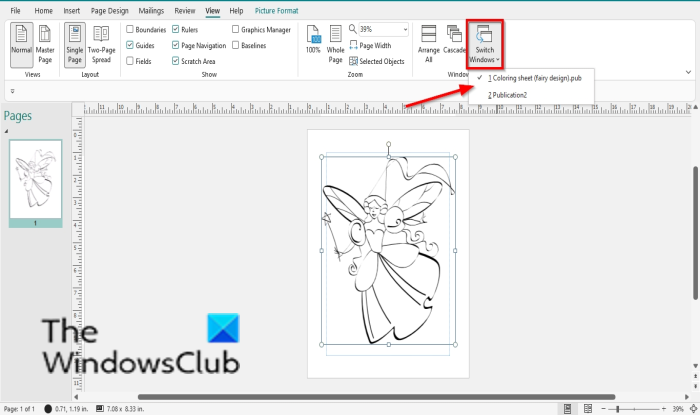
Task: Switch to the Insert tab
Action: (x=71, y=11)
